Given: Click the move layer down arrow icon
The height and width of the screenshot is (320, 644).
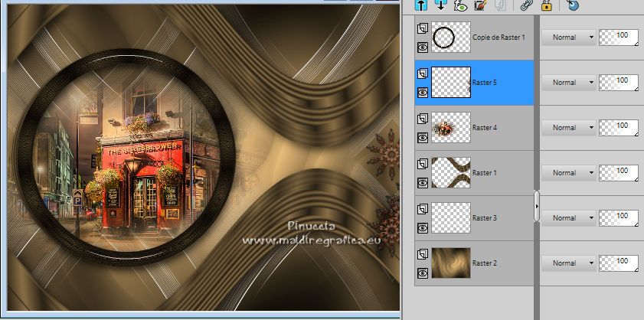Looking at the screenshot, I should tap(440, 5).
